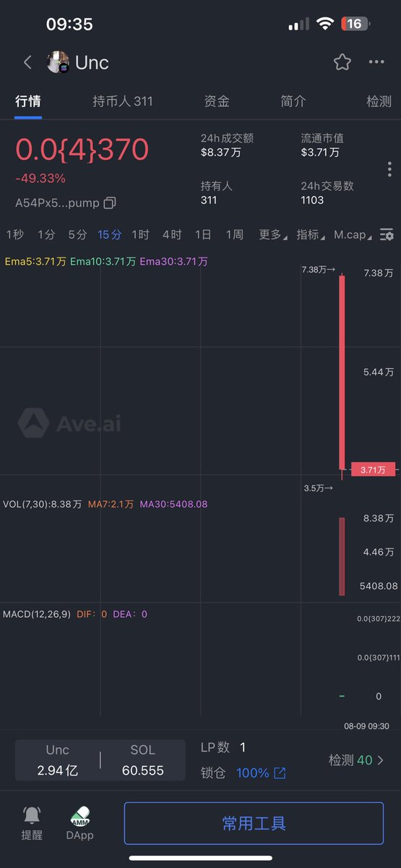Expand the 更多 timeframe dropdown

tap(273, 234)
